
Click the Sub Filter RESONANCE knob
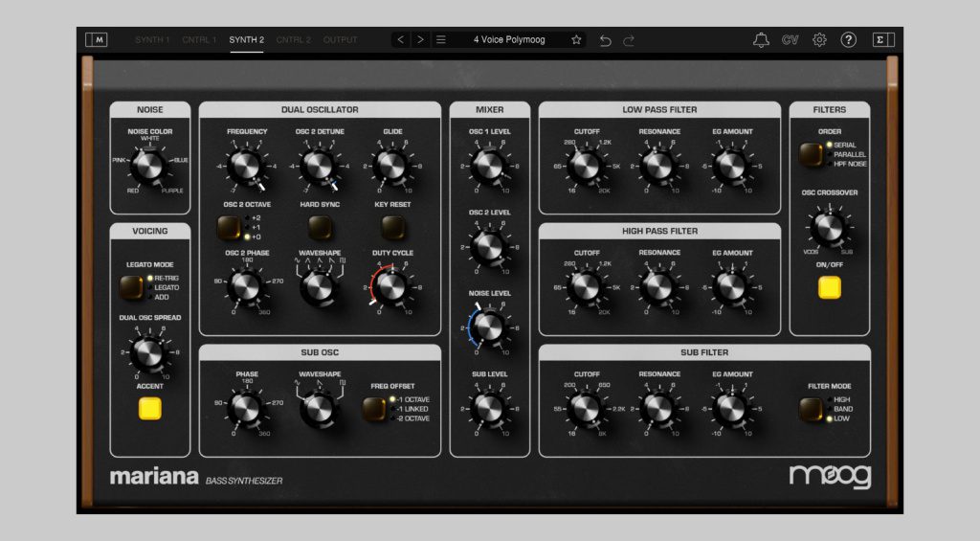[658, 408]
